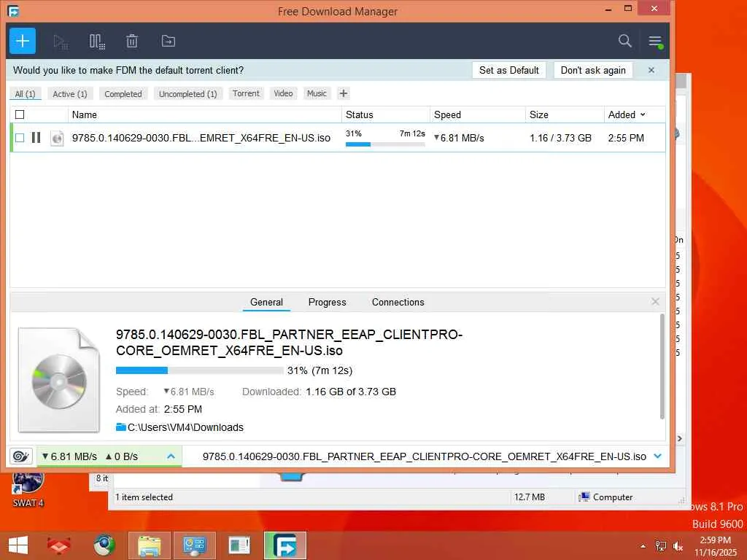The image size is (747, 560).
Task: Click the 31% progress bar in download row
Action: [x=385, y=144]
